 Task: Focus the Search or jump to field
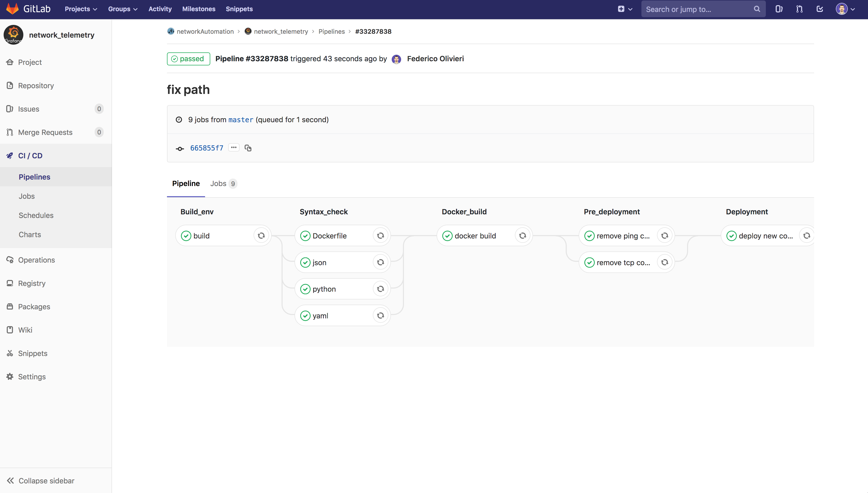(x=698, y=9)
